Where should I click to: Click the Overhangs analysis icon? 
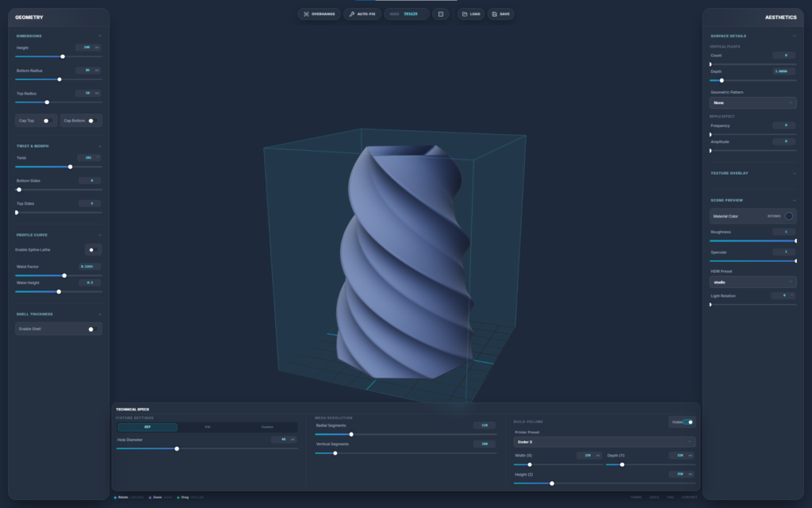[x=306, y=14]
